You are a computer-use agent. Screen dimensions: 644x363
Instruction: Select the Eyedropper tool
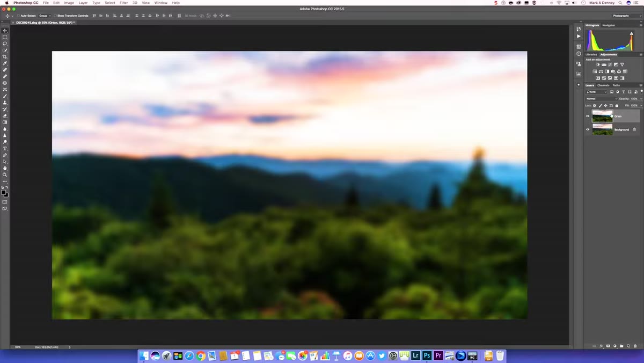5,63
